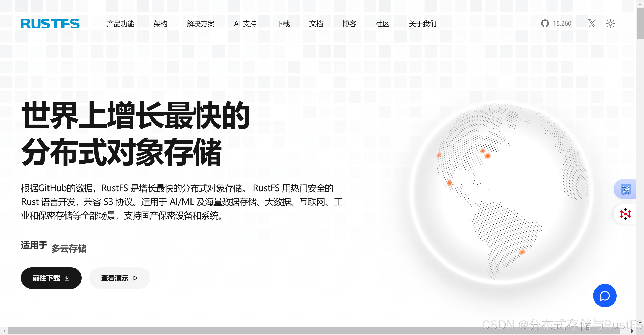Open the blue chat bubble button

click(605, 296)
